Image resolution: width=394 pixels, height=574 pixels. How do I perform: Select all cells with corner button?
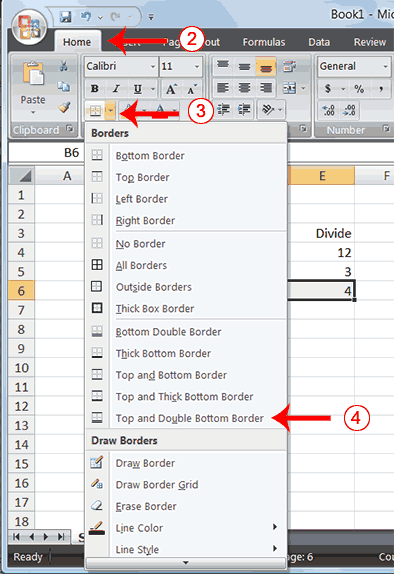(21, 176)
